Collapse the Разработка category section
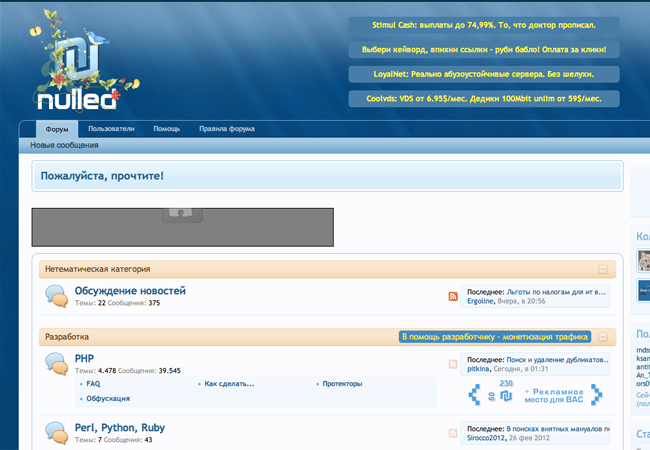Viewport: 650px width, 450px height. point(602,337)
